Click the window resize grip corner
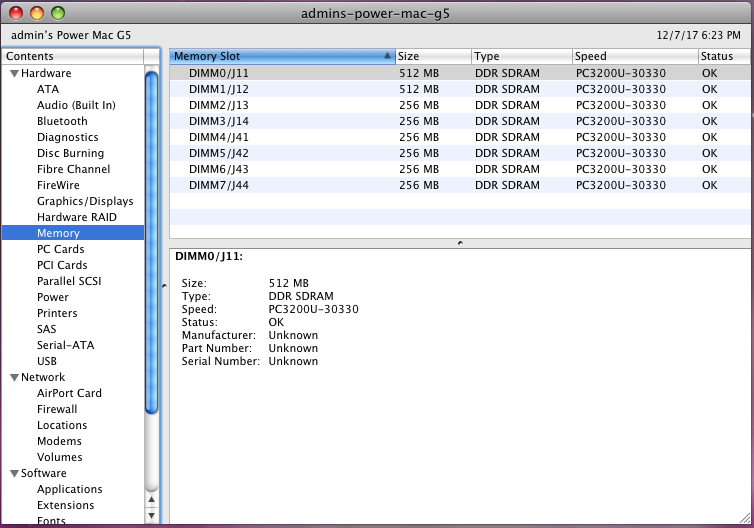This screenshot has height=528, width=754. pyautogui.click(x=745, y=518)
